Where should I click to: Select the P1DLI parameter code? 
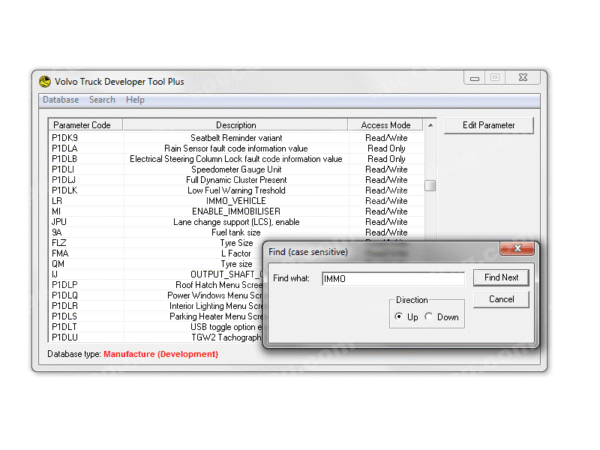click(x=63, y=170)
